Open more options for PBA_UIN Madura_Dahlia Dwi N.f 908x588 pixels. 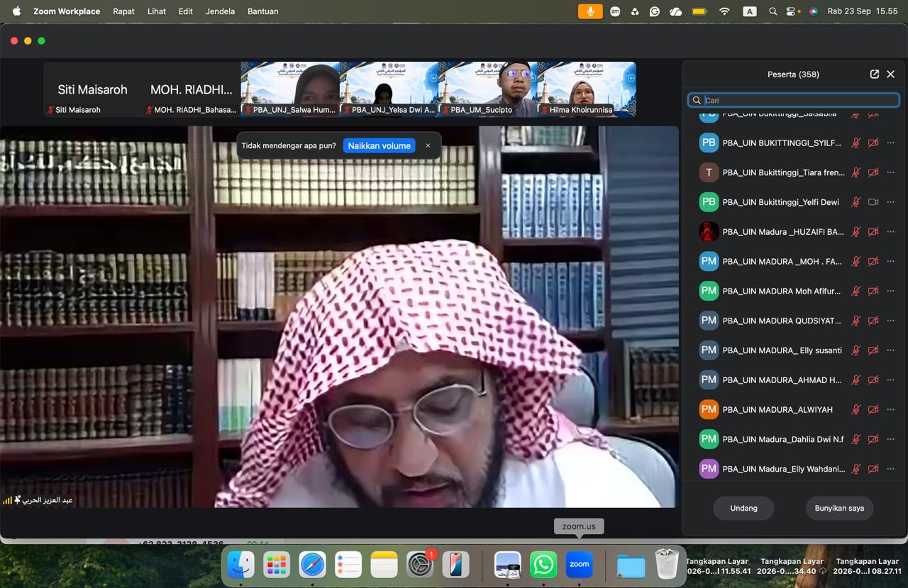coord(891,439)
